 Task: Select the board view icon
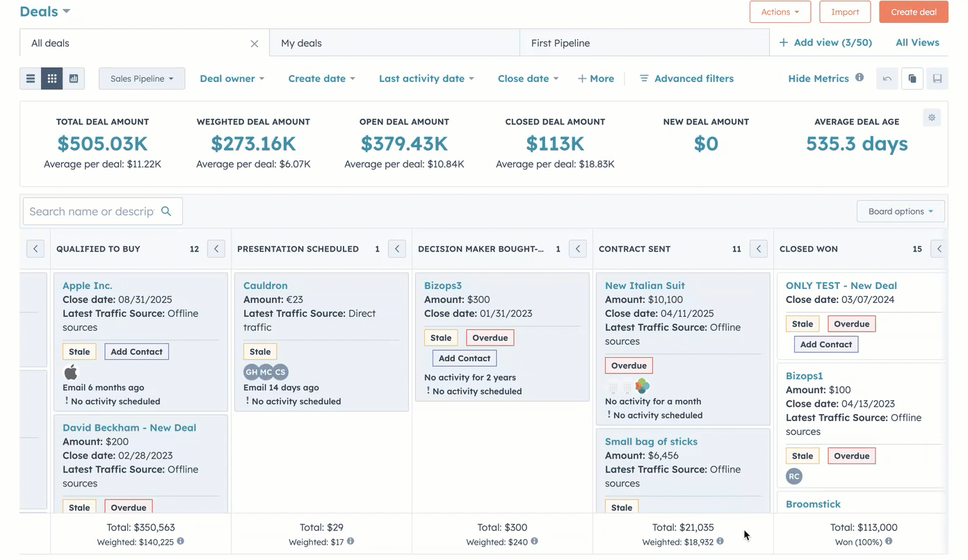point(52,79)
